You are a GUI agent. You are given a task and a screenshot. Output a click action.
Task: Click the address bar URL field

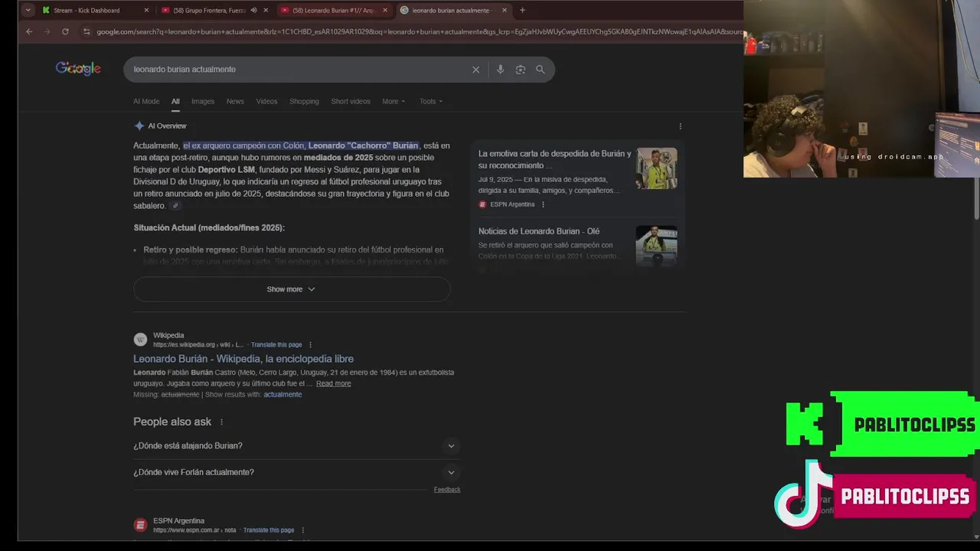(420, 31)
